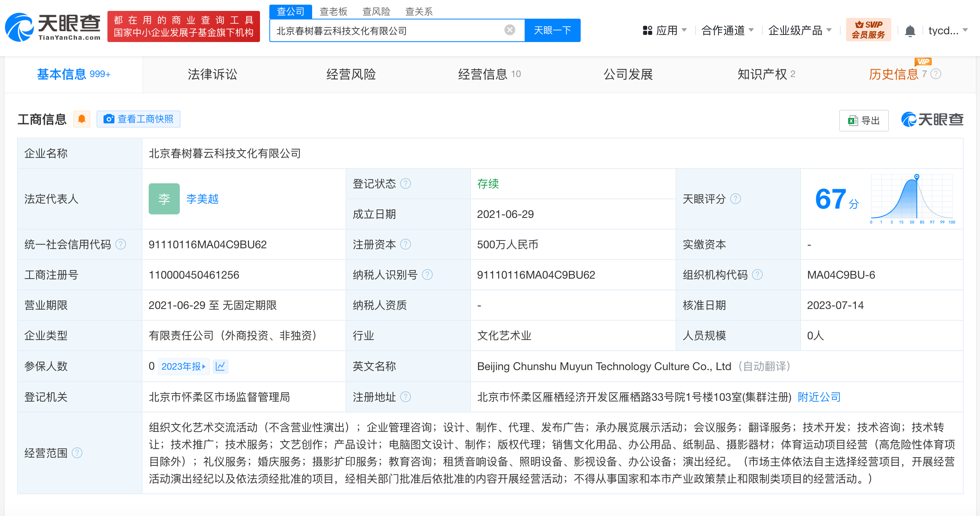The width and height of the screenshot is (980, 516).
Task: Click the help icon next to 组织机构代码
Action: pyautogui.click(x=757, y=275)
